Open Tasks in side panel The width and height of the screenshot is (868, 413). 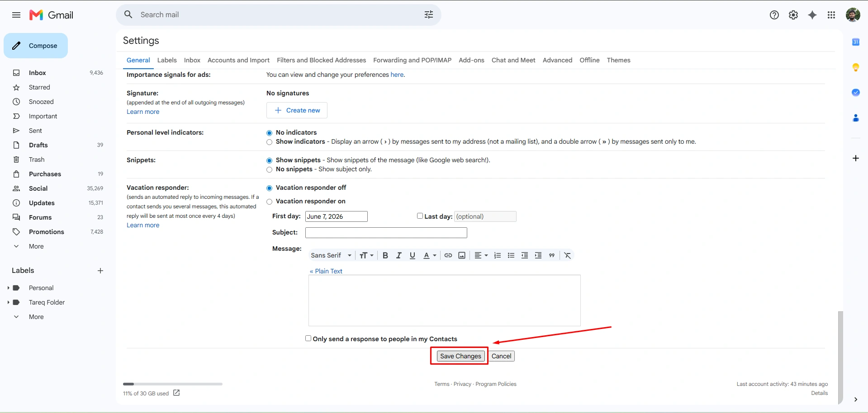tap(856, 93)
